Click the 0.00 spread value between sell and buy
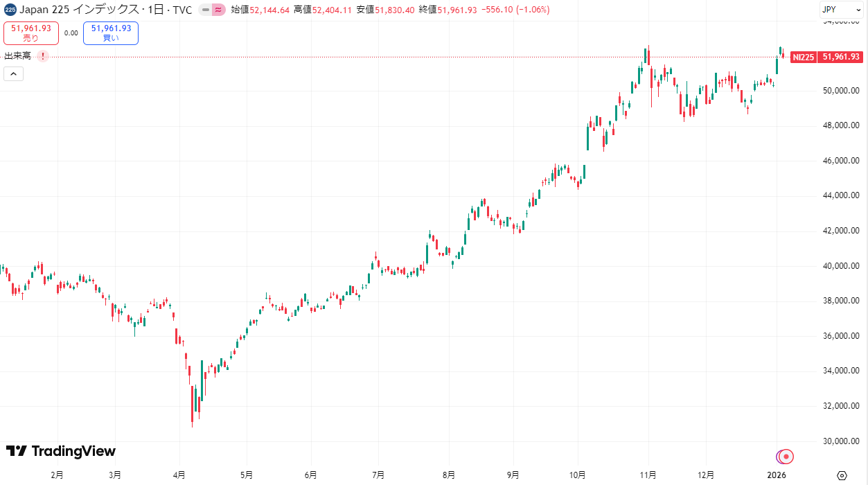Viewport: 868px width, 485px height. 71,33
